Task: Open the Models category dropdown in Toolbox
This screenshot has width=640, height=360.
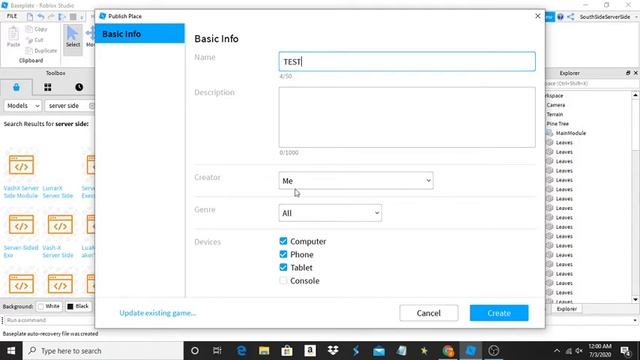Action: [23, 106]
